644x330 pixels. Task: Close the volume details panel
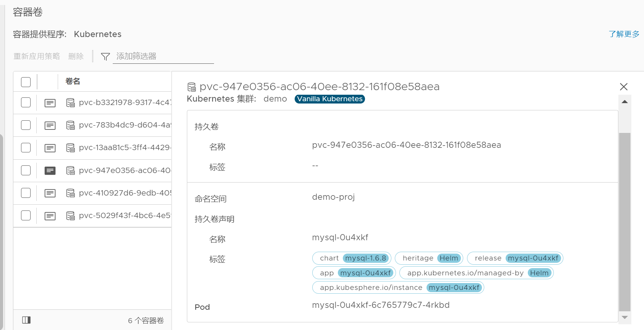[x=624, y=87]
